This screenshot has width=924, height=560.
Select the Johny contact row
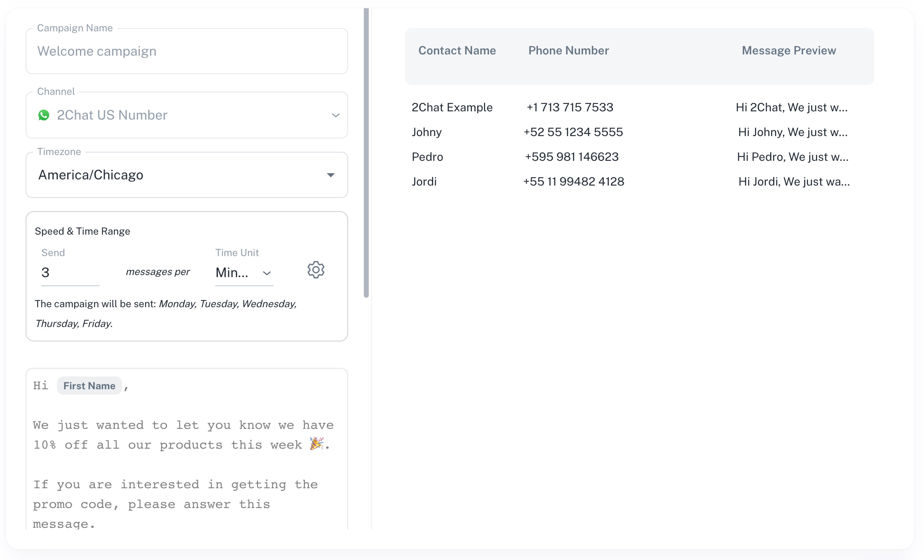pyautogui.click(x=427, y=132)
